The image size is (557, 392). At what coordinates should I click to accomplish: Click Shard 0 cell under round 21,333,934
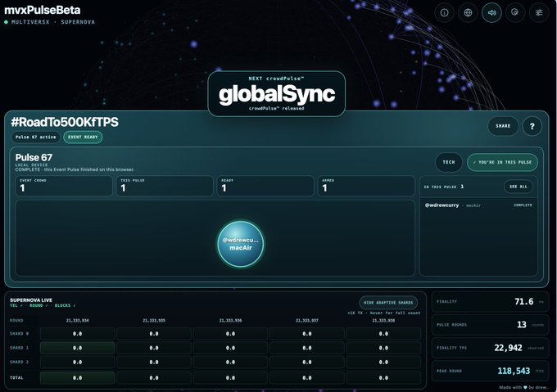[x=78, y=334]
